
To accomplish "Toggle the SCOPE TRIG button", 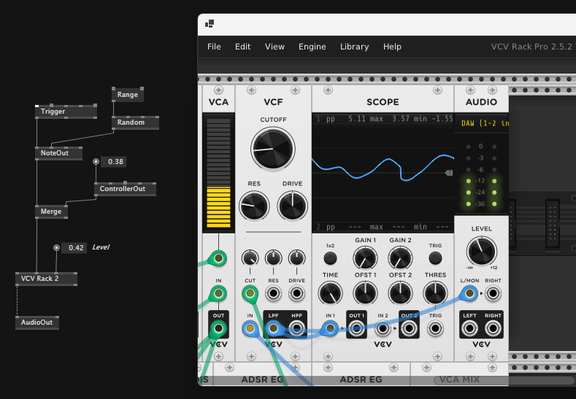I will pyautogui.click(x=435, y=258).
